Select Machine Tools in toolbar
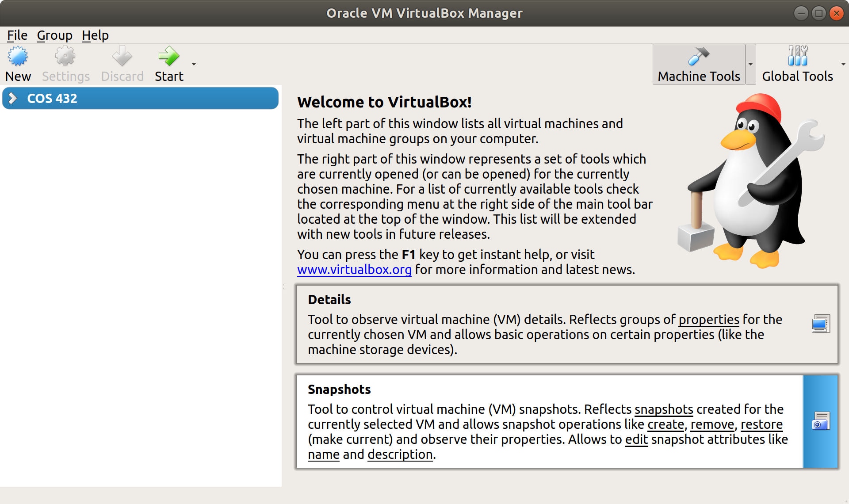 699,65
